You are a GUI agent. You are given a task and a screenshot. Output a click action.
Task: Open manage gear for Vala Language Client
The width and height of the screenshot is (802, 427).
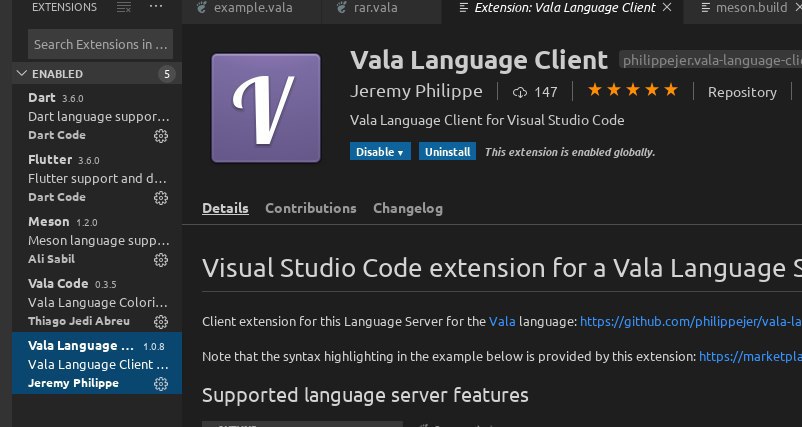(x=161, y=384)
